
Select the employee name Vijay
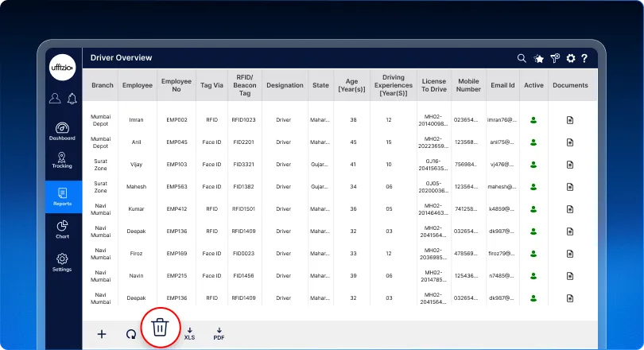pos(137,165)
